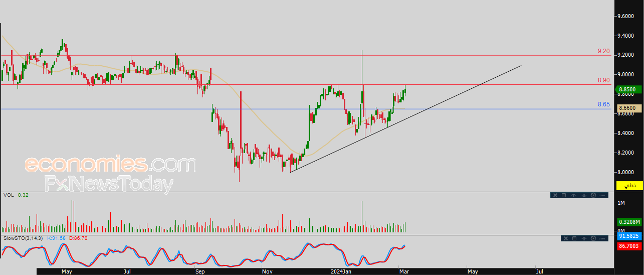Click the 9.6000 price axis label
The width and height of the screenshot is (644, 275).
pos(626,17)
